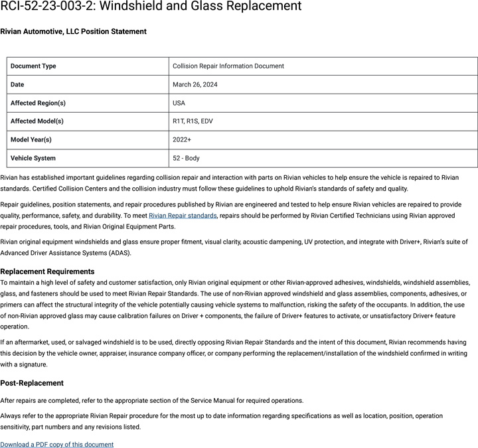Click the paragraph mentioning the Service Manual
Screen dimensions: 478x448
(151, 401)
